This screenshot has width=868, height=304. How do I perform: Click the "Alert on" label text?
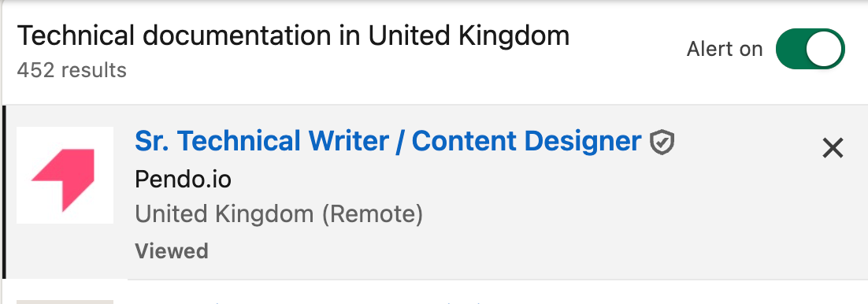(x=725, y=50)
